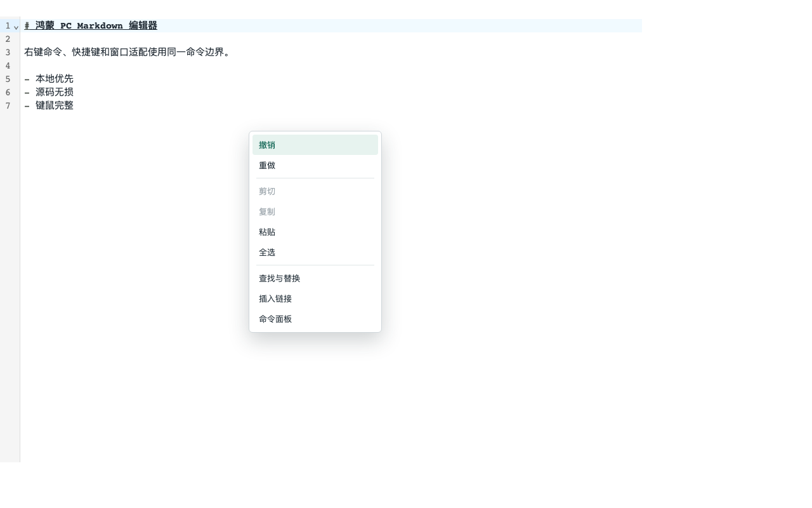This screenshot has height=508, width=812.
Task: Open 查找与替换 from the context menu
Action: tap(315, 278)
